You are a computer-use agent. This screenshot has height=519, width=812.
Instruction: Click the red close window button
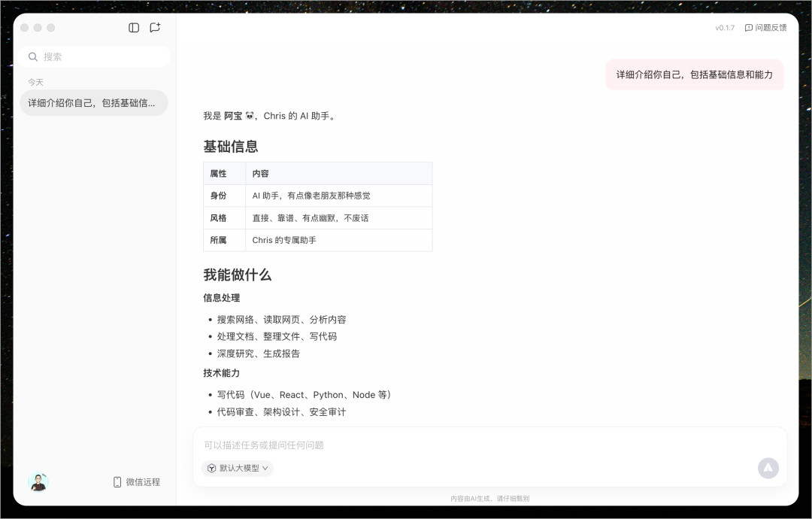[x=24, y=28]
